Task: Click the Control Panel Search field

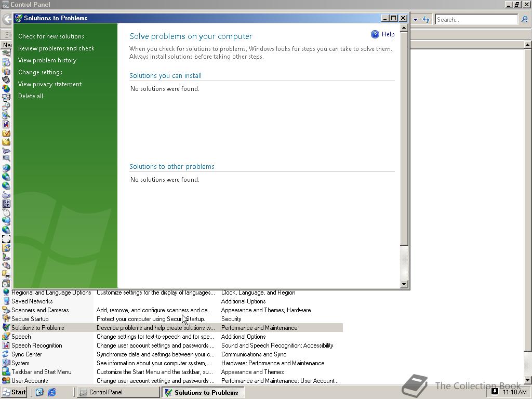Action: tap(476, 20)
